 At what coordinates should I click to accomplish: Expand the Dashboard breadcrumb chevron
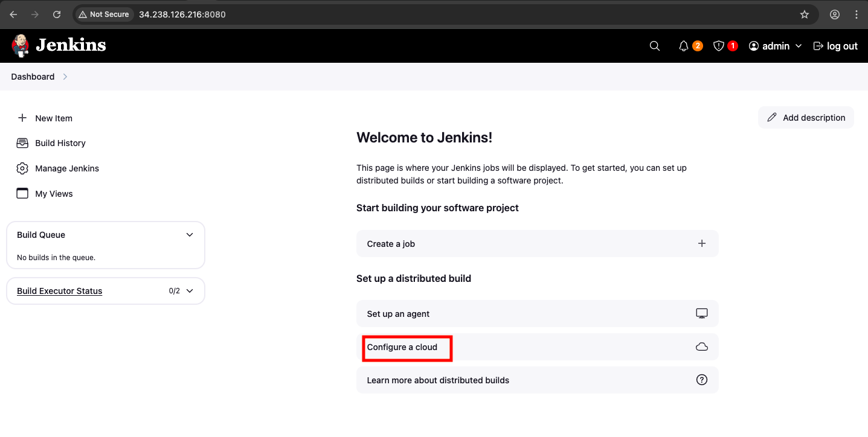[65, 77]
